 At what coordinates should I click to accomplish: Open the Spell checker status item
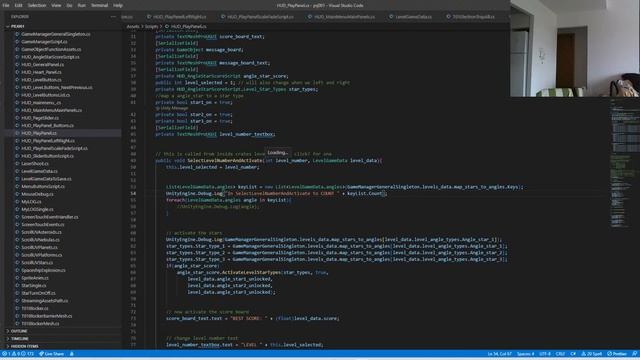click(591, 354)
